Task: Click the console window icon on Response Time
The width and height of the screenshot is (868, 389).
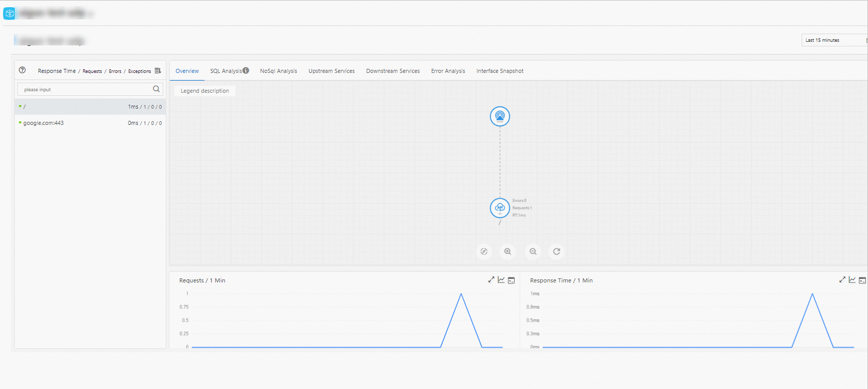Action: [x=862, y=280]
